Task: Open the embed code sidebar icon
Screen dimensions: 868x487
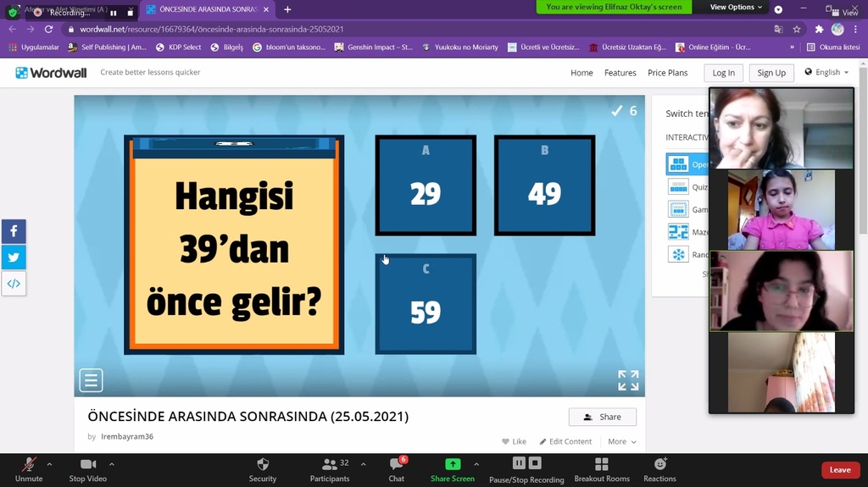Action: pyautogui.click(x=14, y=284)
